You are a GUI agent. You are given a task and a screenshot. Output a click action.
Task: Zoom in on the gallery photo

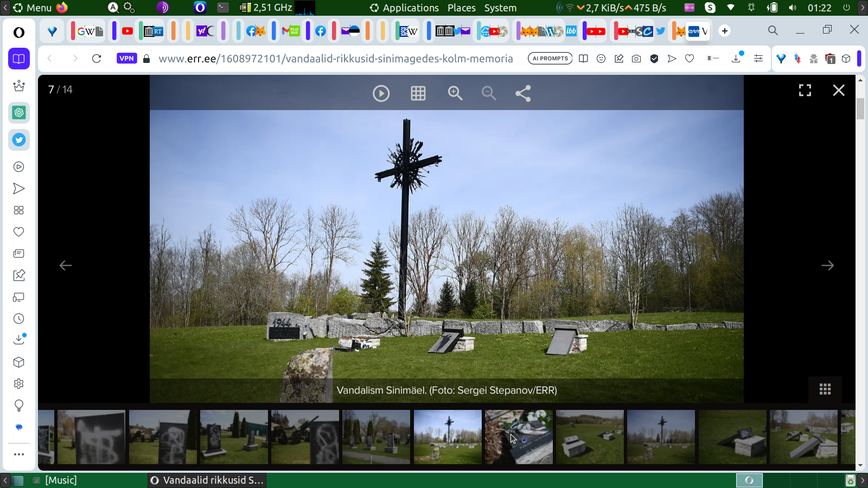coord(455,94)
